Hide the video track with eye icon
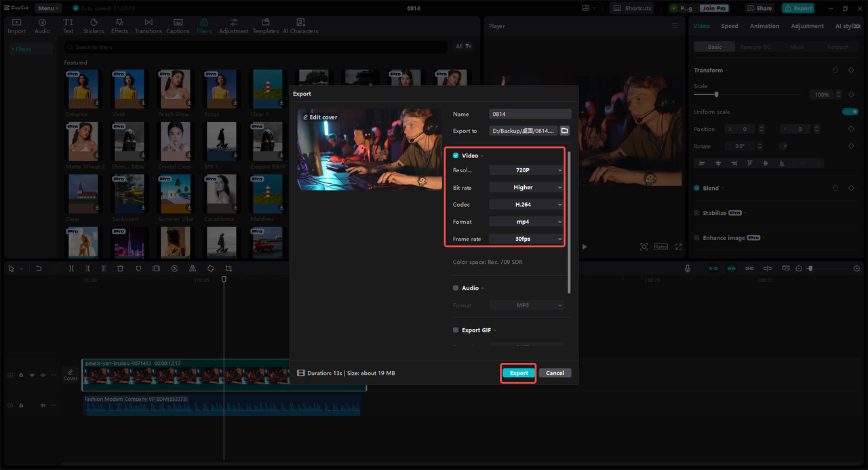Image resolution: width=868 pixels, height=470 pixels. 32,375
